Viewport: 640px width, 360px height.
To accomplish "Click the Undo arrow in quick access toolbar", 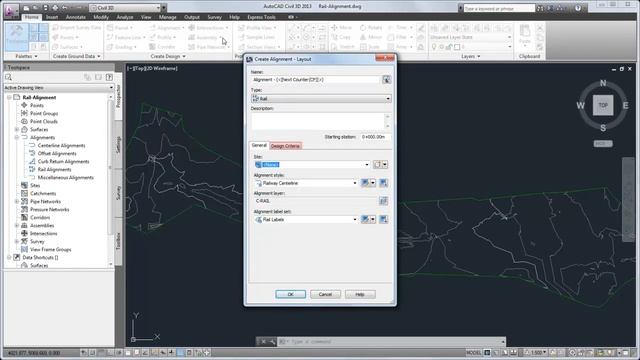I will (x=64, y=8).
